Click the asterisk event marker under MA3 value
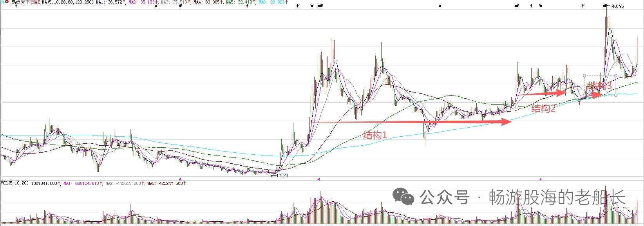 (x=180, y=6)
